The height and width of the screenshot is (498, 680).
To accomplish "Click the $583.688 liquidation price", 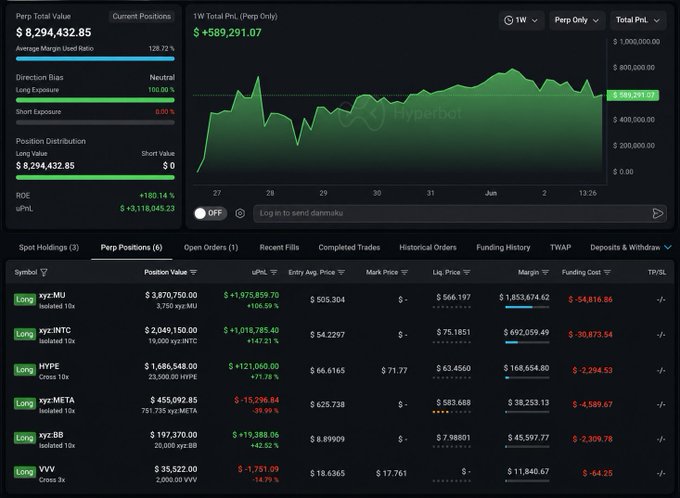I will coord(453,403).
